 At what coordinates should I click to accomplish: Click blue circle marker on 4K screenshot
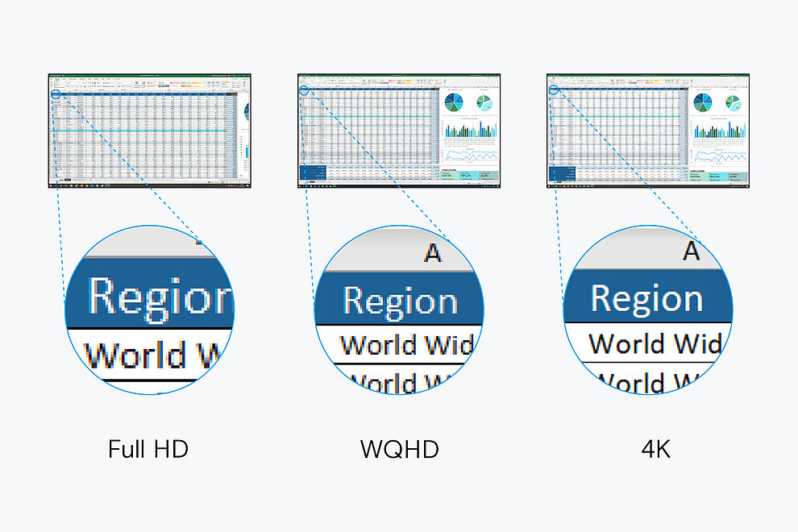click(553, 91)
